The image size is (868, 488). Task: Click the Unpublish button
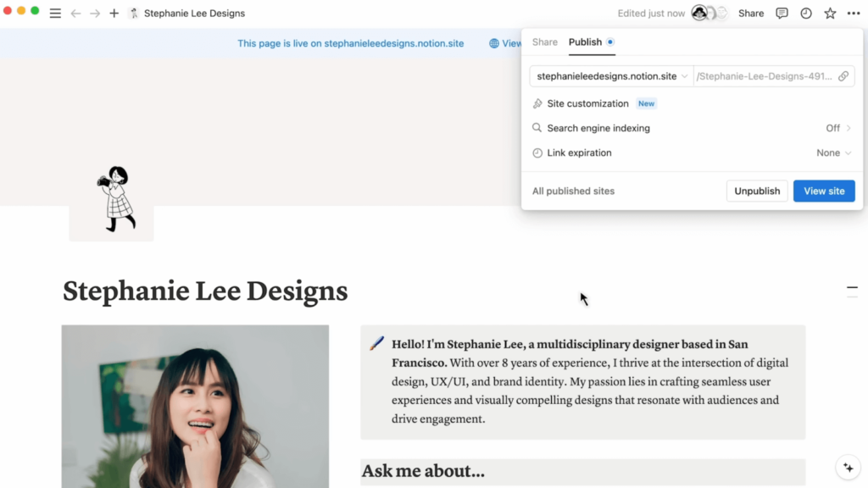[757, 191]
